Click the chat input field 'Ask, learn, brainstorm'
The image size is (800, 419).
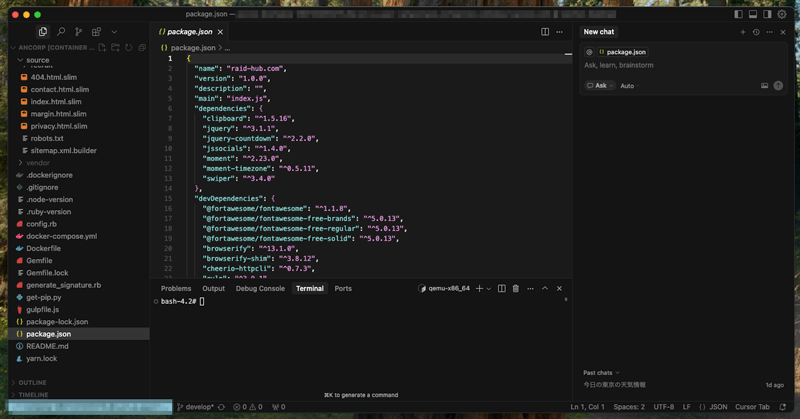[683, 65]
